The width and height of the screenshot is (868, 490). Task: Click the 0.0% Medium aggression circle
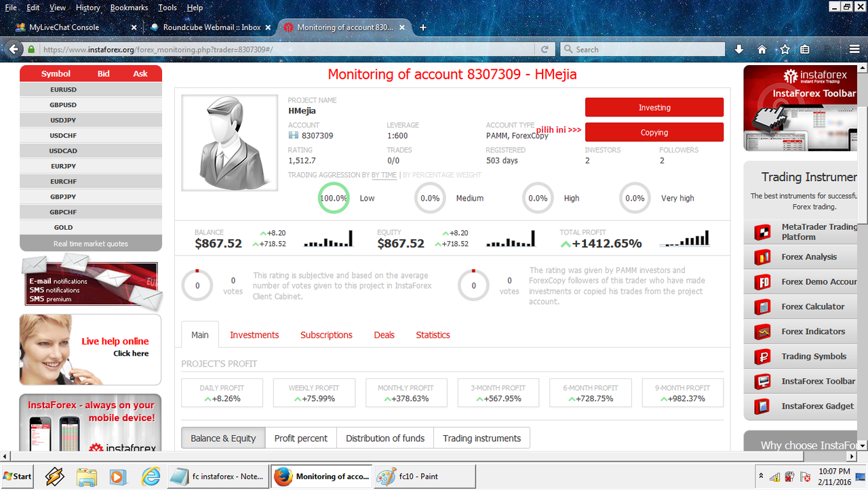(x=430, y=198)
